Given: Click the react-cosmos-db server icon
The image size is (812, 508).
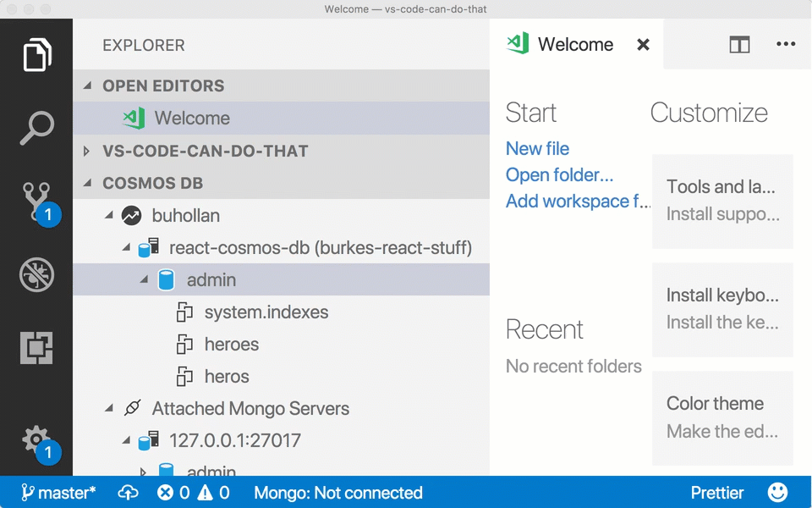Looking at the screenshot, I should [149, 248].
